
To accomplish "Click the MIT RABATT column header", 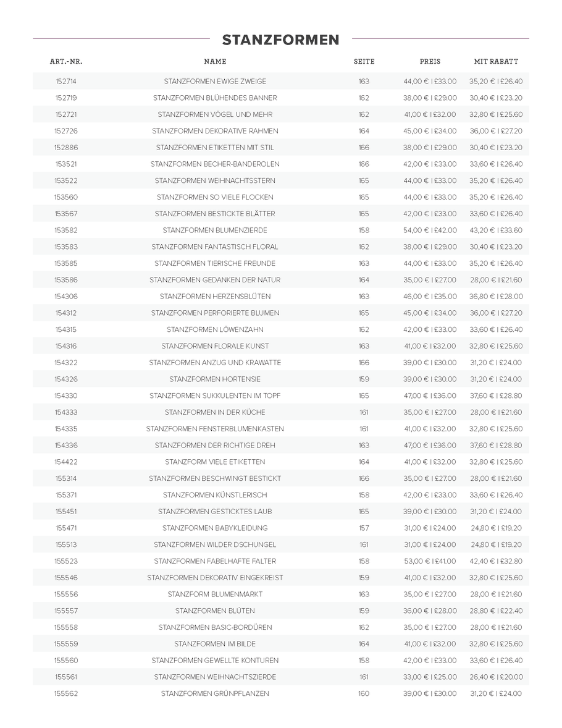I will tap(496, 61).
